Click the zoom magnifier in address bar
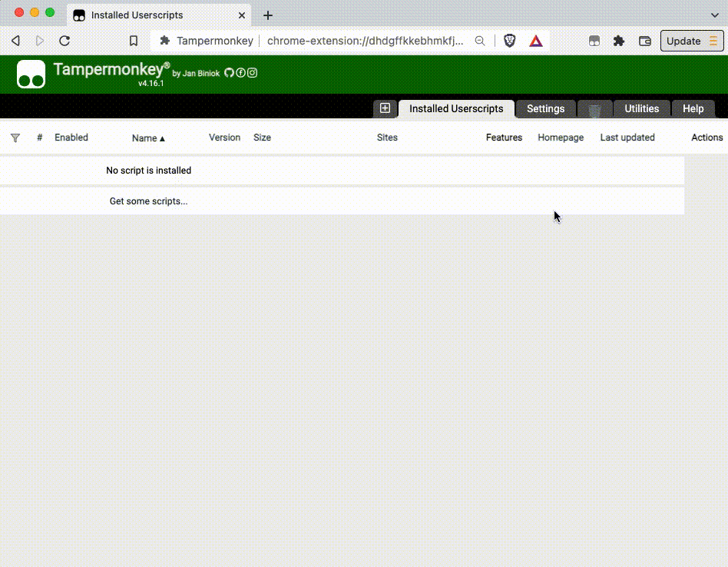This screenshot has width=728, height=567. [480, 41]
